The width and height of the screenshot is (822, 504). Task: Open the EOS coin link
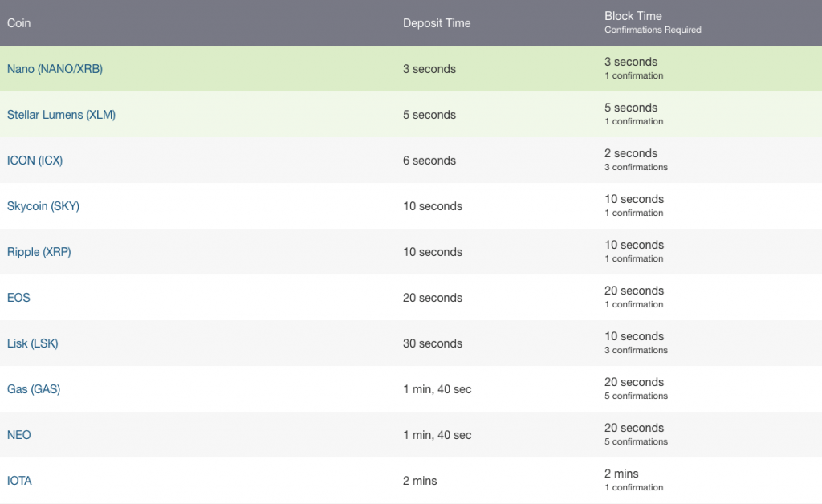tap(19, 298)
